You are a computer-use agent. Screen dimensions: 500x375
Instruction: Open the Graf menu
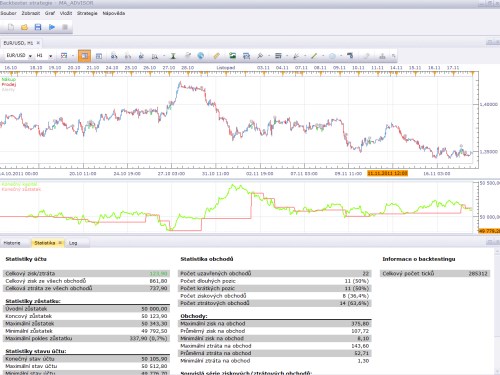tap(50, 13)
